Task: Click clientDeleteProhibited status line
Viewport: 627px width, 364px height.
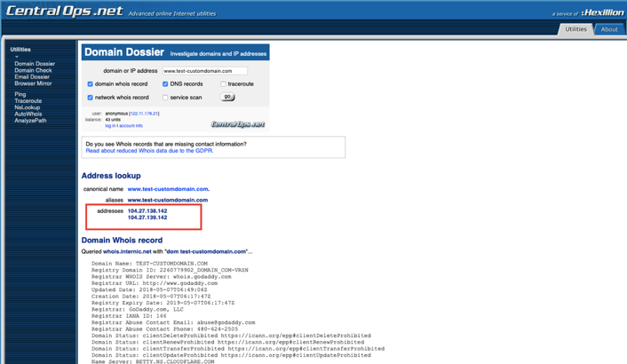Action: [231, 336]
